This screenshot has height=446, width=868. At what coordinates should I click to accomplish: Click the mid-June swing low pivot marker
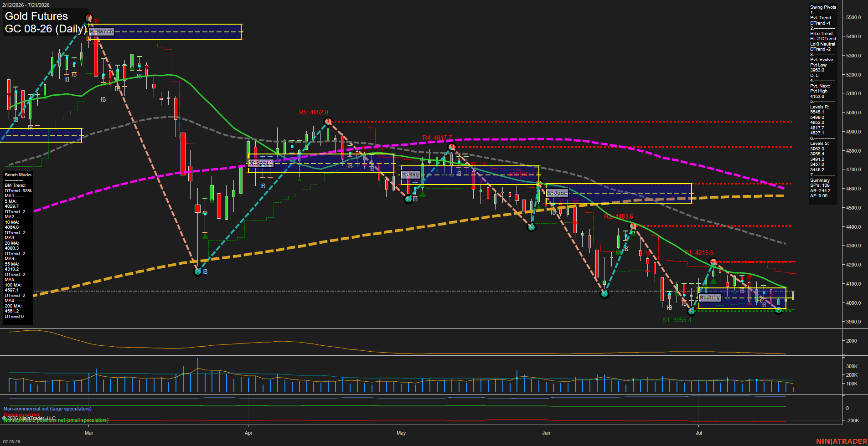pos(604,294)
